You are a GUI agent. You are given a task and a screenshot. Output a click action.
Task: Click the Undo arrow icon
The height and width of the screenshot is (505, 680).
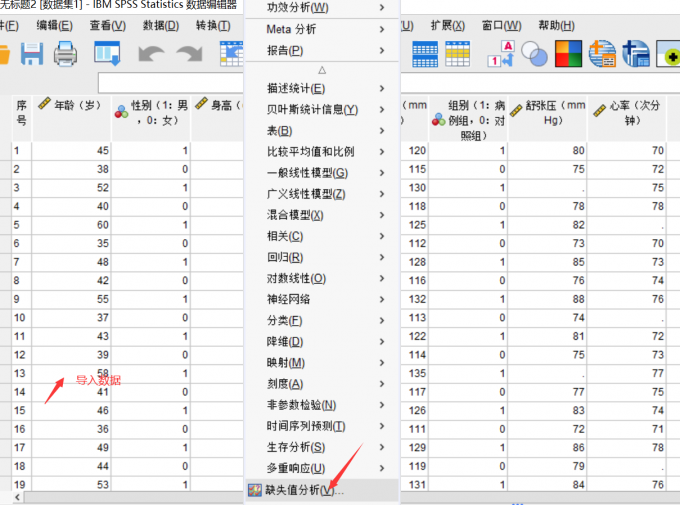(x=151, y=54)
